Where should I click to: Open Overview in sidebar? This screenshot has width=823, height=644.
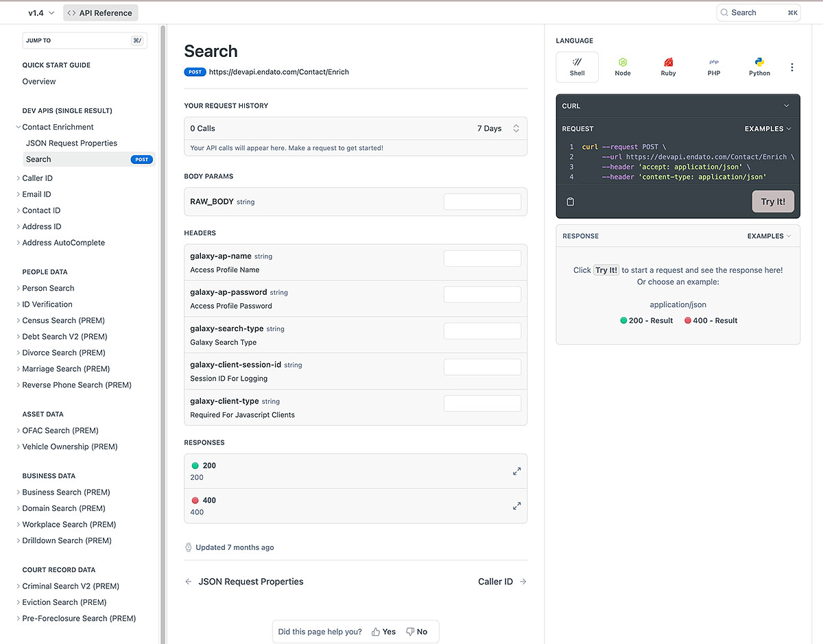tap(39, 82)
